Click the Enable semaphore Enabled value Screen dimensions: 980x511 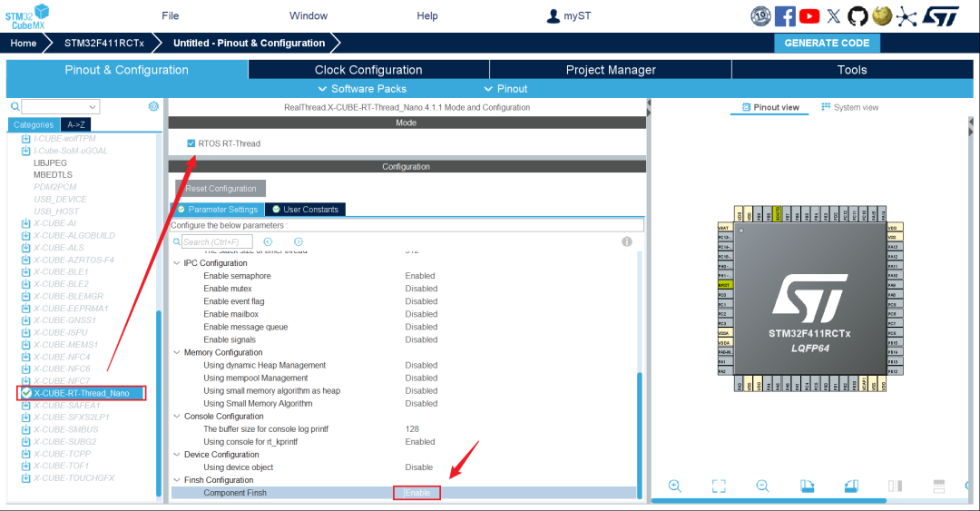(x=420, y=276)
